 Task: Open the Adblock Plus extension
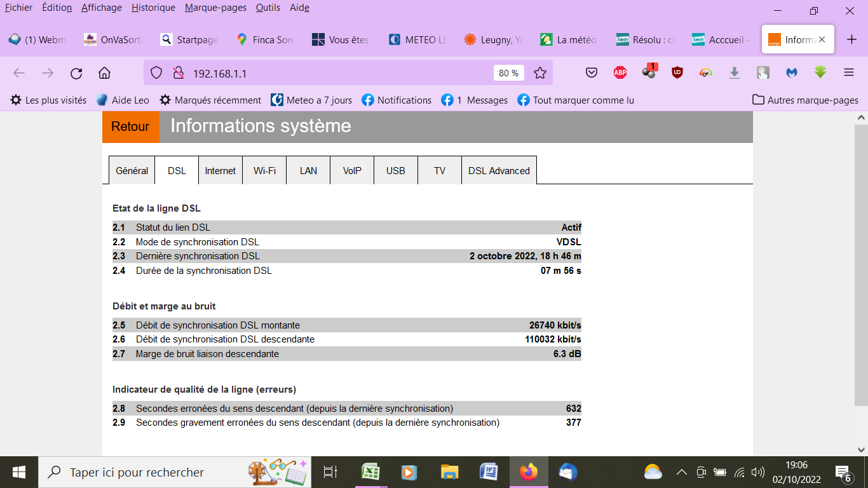[x=620, y=73]
